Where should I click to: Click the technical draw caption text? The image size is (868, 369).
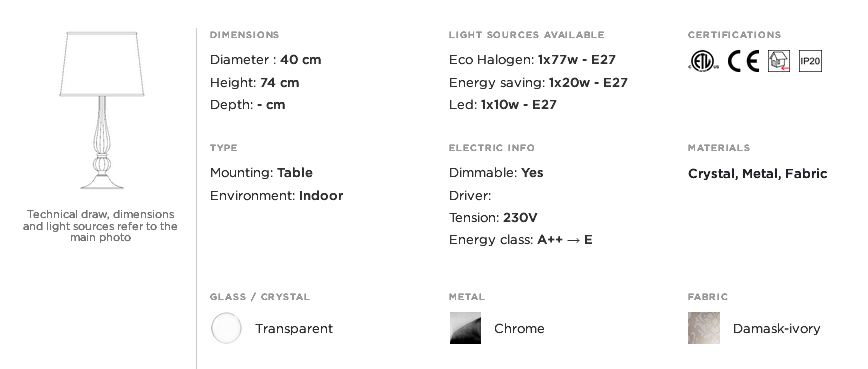coord(100,226)
